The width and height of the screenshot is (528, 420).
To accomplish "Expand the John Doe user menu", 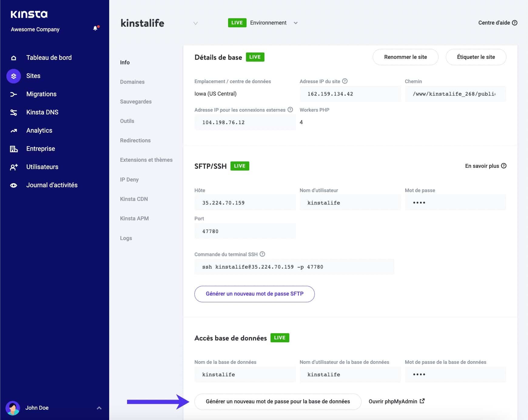I will (x=99, y=408).
